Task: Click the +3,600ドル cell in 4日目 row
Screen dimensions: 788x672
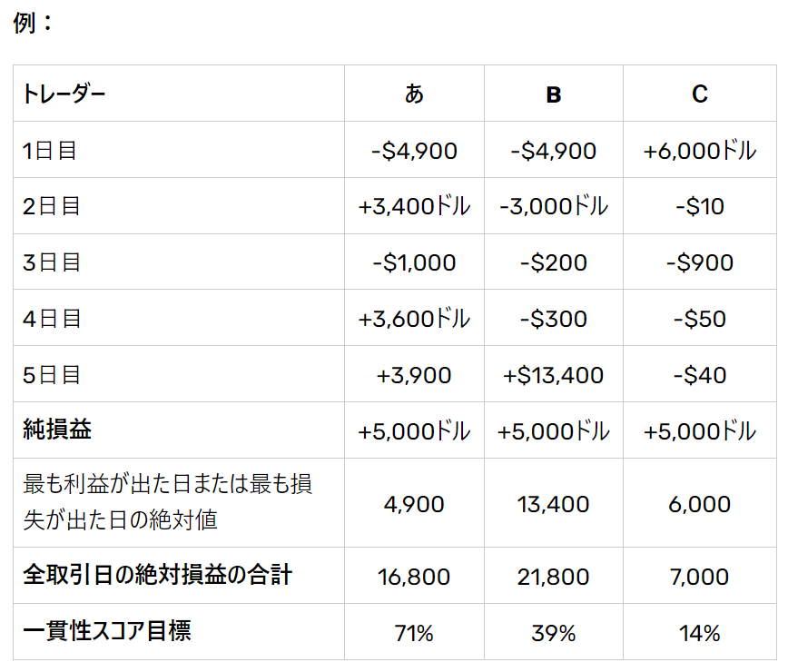Action: [x=414, y=320]
